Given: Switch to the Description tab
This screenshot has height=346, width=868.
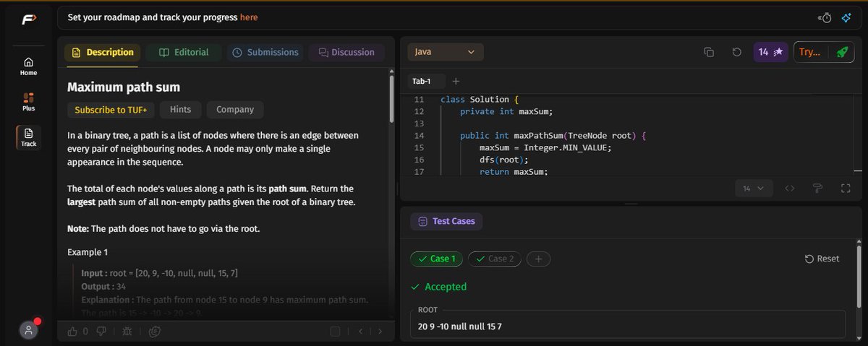Looking at the screenshot, I should click(x=101, y=52).
